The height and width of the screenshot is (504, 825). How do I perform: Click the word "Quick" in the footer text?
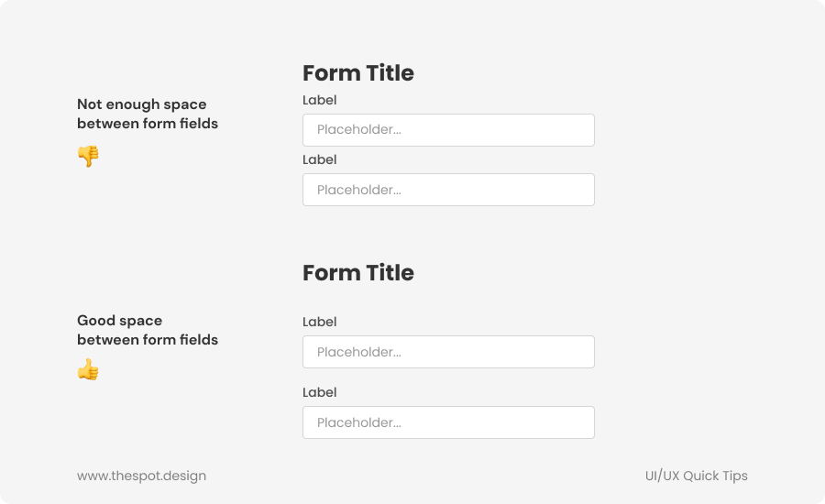[x=701, y=476]
